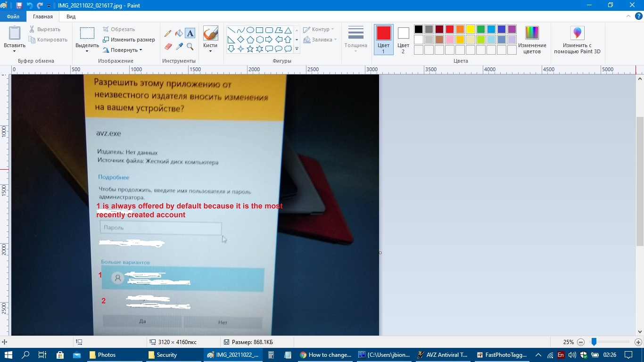Click the Кисти brush icon
This screenshot has width=644, height=362.
pyautogui.click(x=210, y=33)
